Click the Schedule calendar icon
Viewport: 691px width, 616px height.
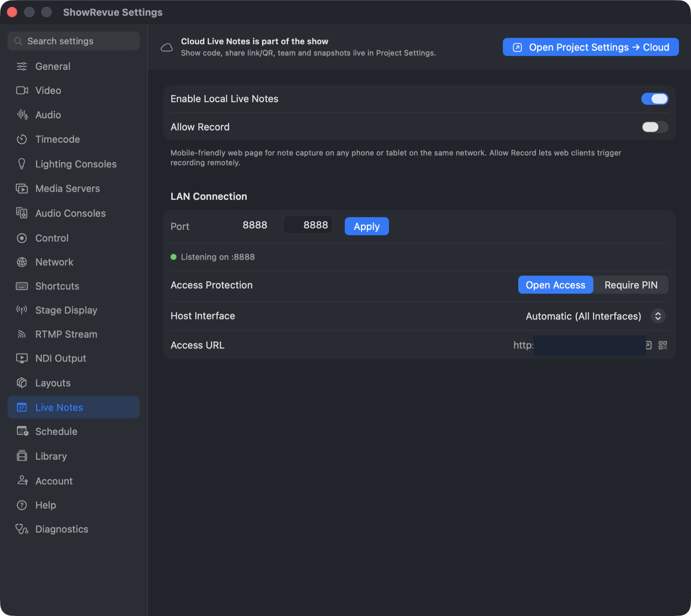point(22,431)
